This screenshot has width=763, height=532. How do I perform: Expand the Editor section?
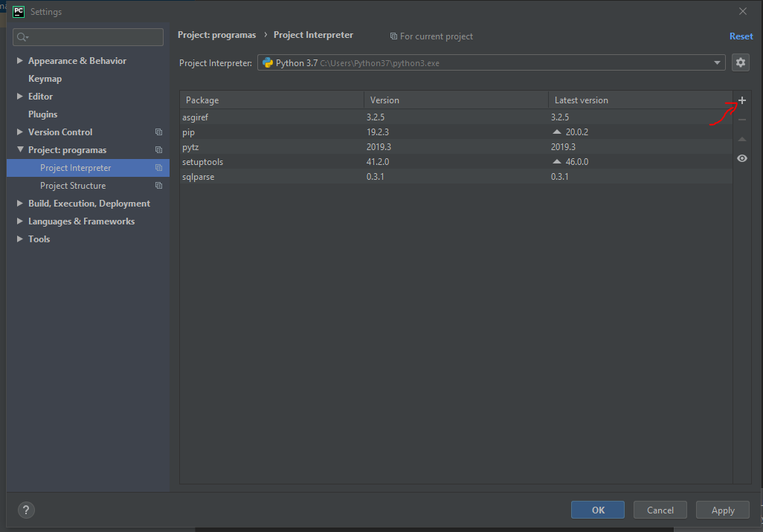20,97
